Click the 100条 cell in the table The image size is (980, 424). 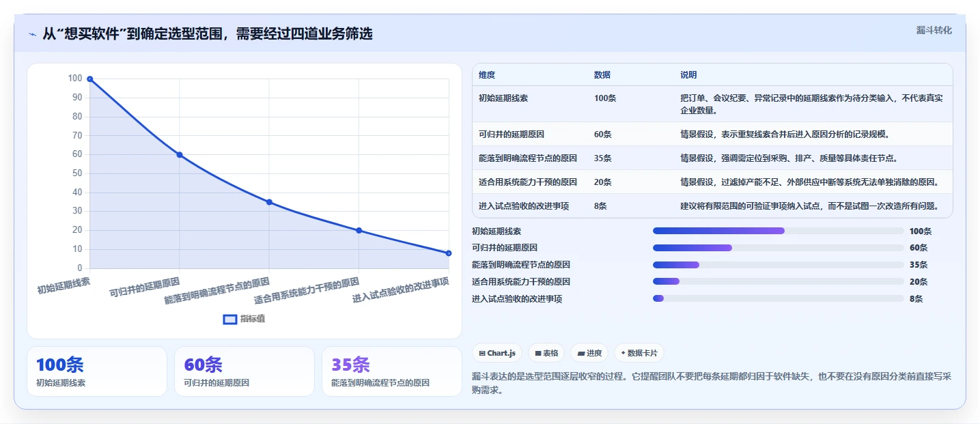[x=605, y=98]
